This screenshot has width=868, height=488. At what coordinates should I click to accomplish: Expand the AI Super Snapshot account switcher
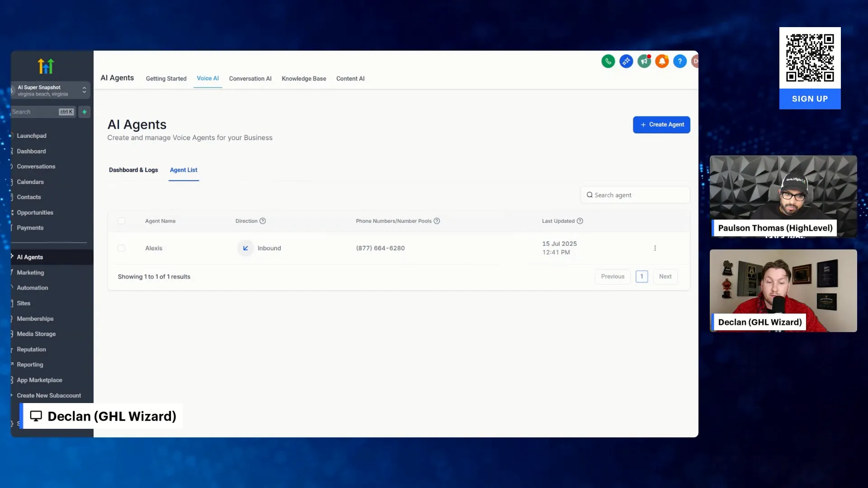point(50,90)
